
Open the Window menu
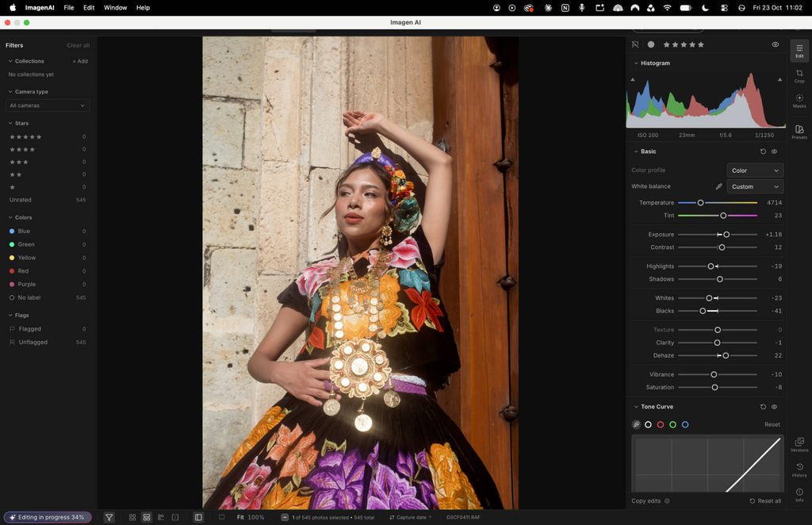coord(116,8)
